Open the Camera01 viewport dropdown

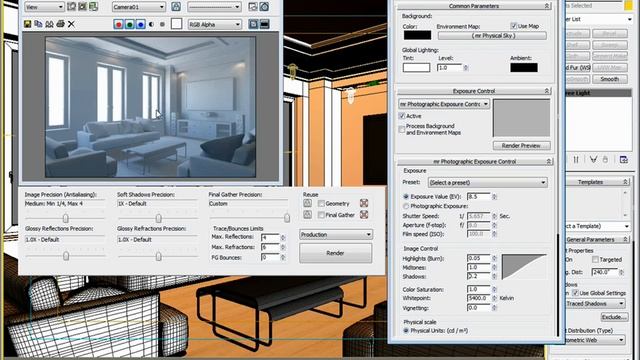coord(139,7)
